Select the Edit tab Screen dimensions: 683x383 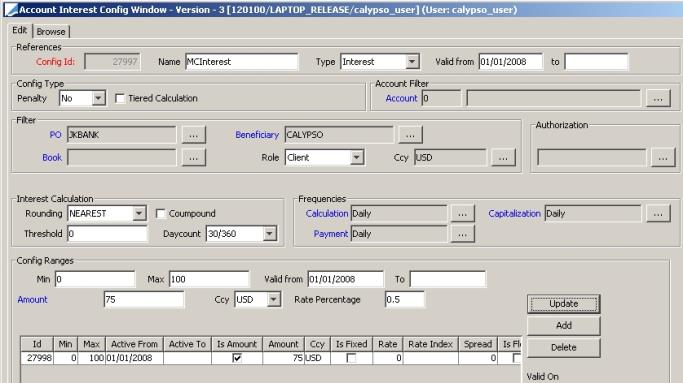point(20,30)
